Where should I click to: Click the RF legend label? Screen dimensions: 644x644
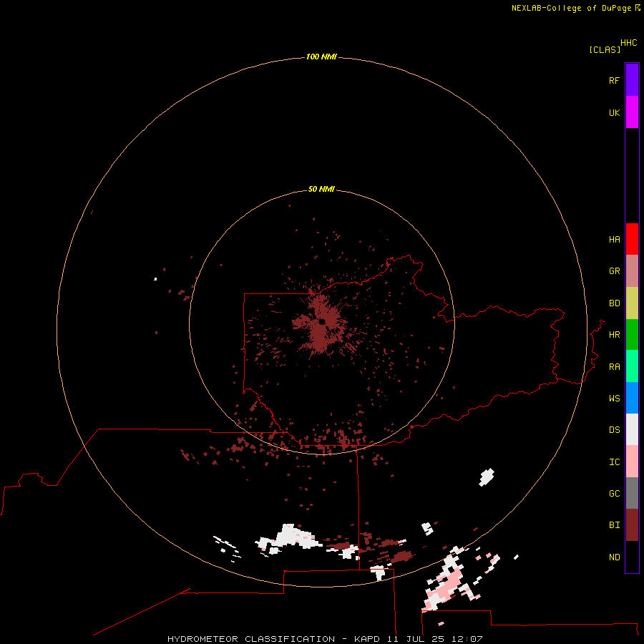614,80
